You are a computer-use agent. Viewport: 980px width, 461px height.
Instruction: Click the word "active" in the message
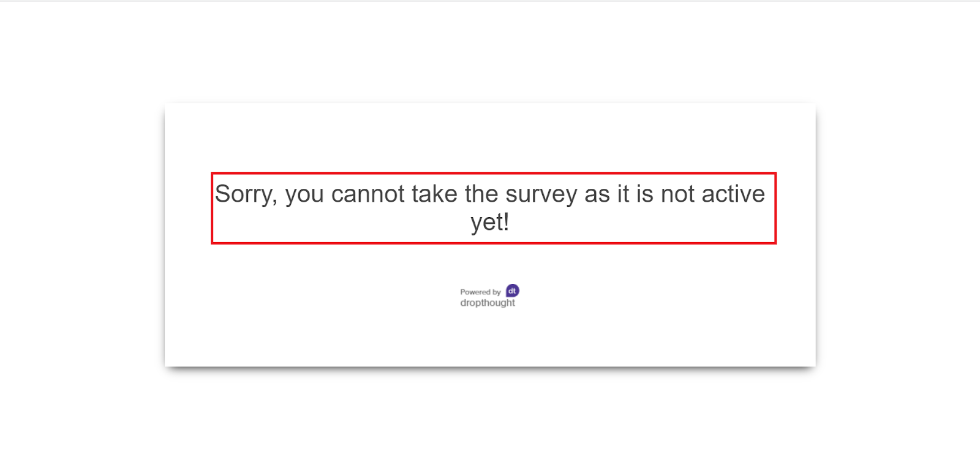click(x=733, y=194)
